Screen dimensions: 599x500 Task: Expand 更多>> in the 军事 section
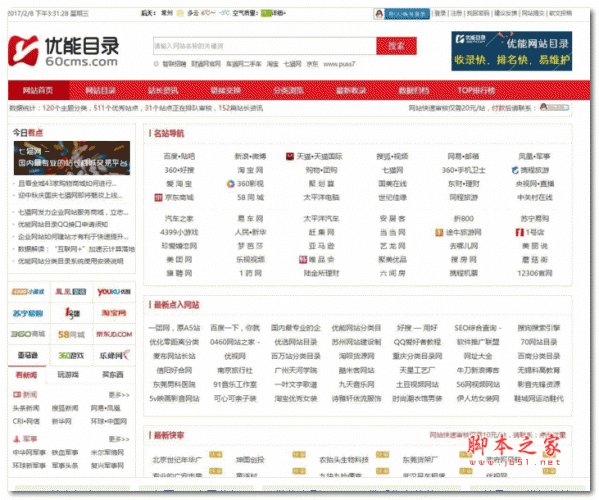(119, 439)
